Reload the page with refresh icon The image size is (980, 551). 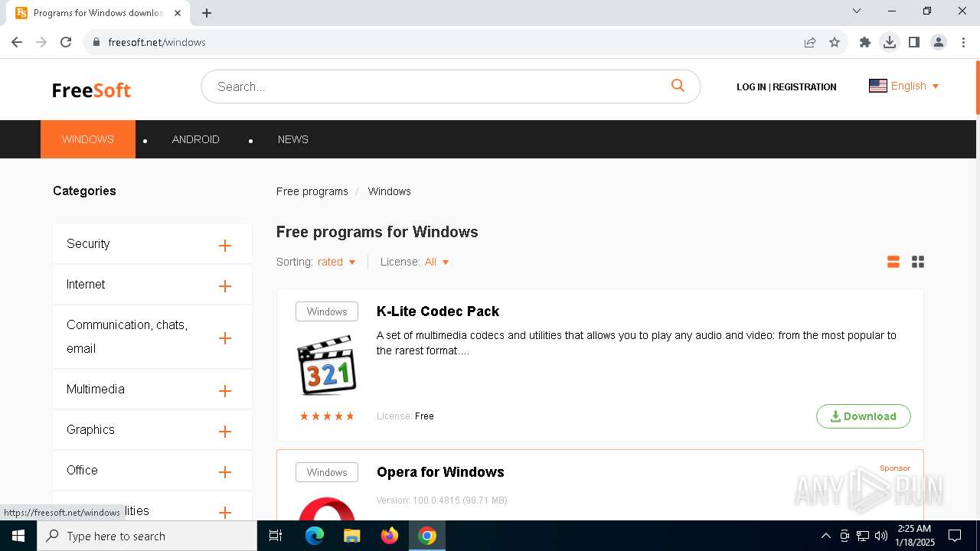66,42
